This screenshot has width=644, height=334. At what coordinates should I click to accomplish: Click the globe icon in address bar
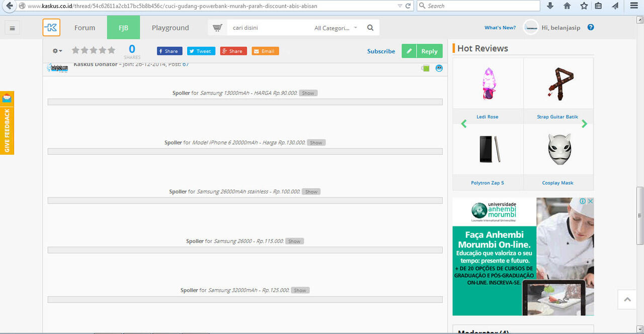[x=22, y=6]
